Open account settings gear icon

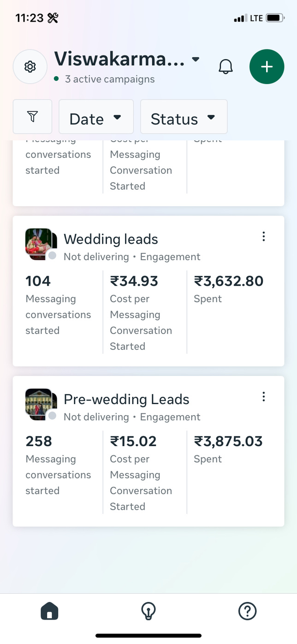[30, 67]
